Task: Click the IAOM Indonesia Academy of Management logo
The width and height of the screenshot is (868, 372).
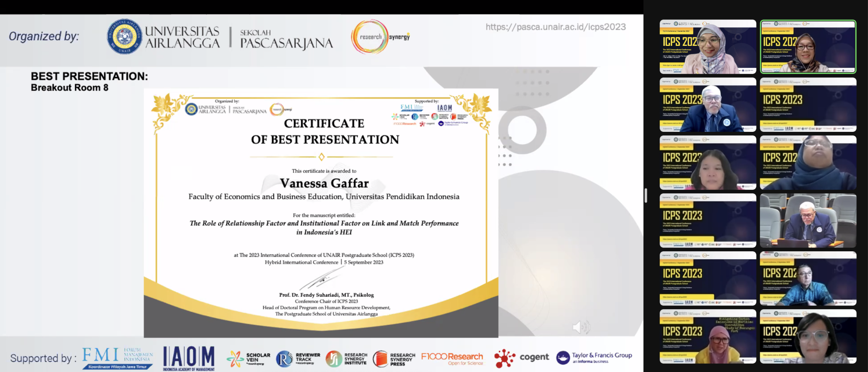Action: (x=189, y=358)
